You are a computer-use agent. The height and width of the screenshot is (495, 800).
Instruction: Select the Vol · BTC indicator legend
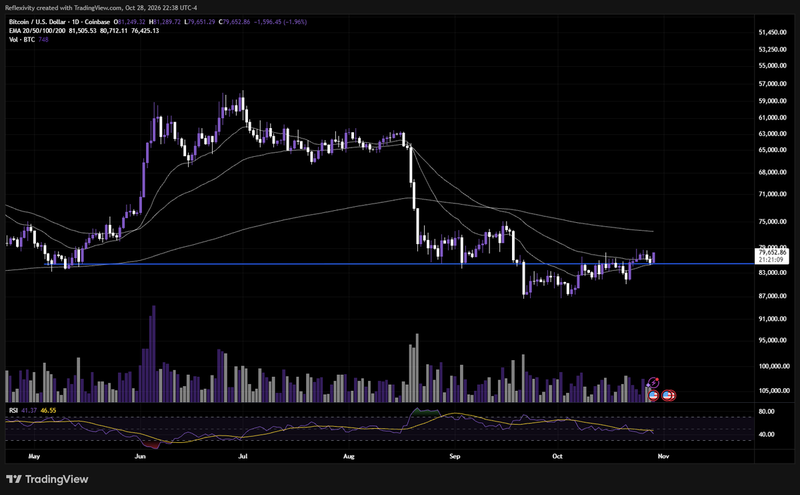21,39
